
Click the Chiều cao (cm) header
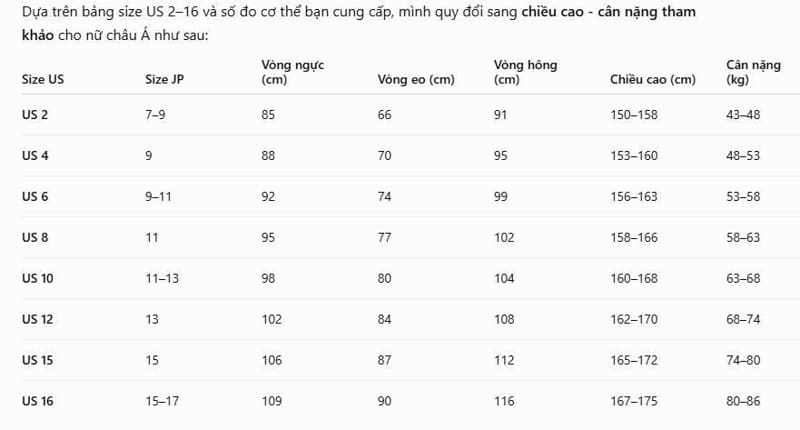(653, 80)
